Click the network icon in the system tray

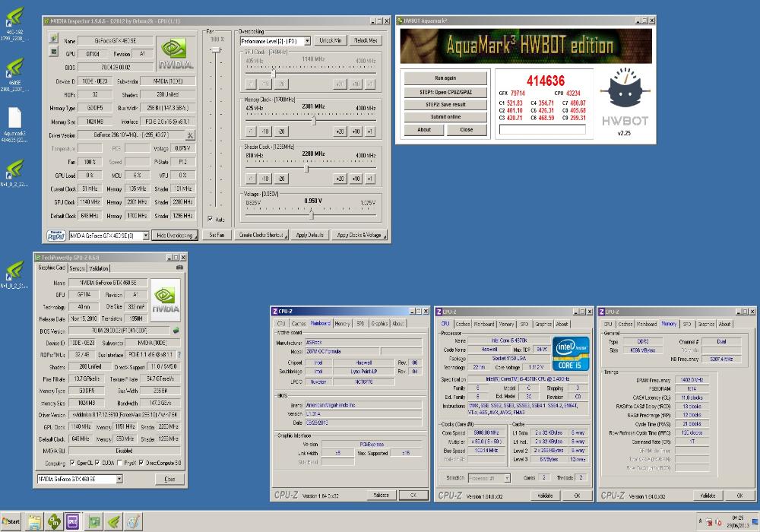tap(709, 522)
